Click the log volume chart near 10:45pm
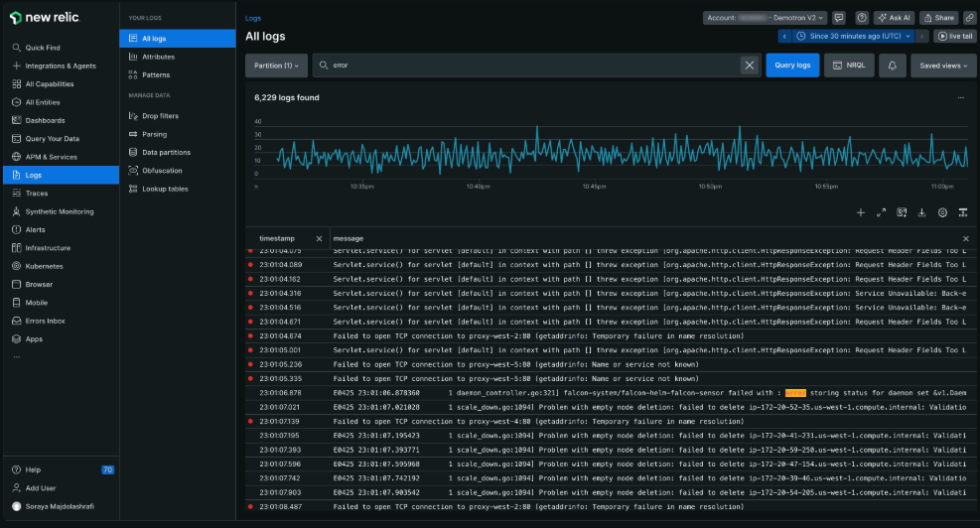The width and height of the screenshot is (980, 528). pyautogui.click(x=594, y=154)
